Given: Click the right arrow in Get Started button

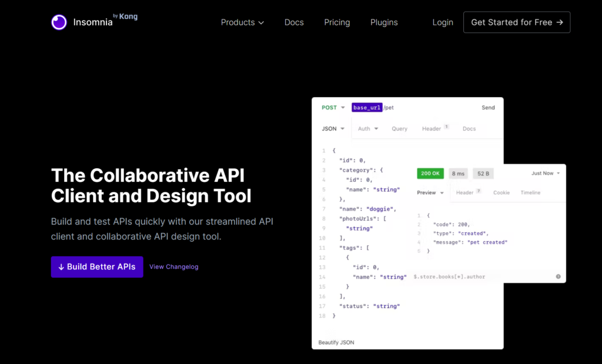Looking at the screenshot, I should [x=560, y=22].
